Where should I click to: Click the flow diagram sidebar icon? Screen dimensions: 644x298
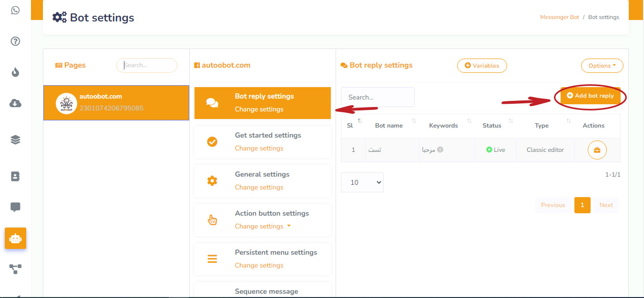(15, 269)
